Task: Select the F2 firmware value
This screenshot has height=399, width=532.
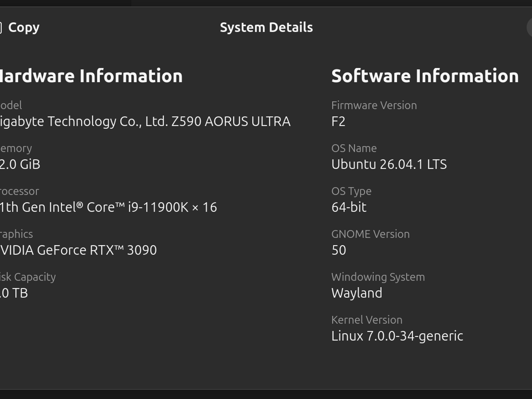Action: pos(338,122)
